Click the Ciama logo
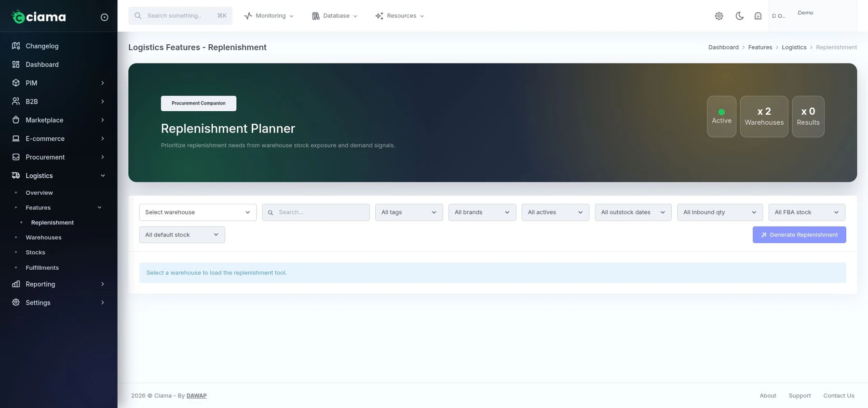This screenshot has height=408, width=868. click(39, 17)
